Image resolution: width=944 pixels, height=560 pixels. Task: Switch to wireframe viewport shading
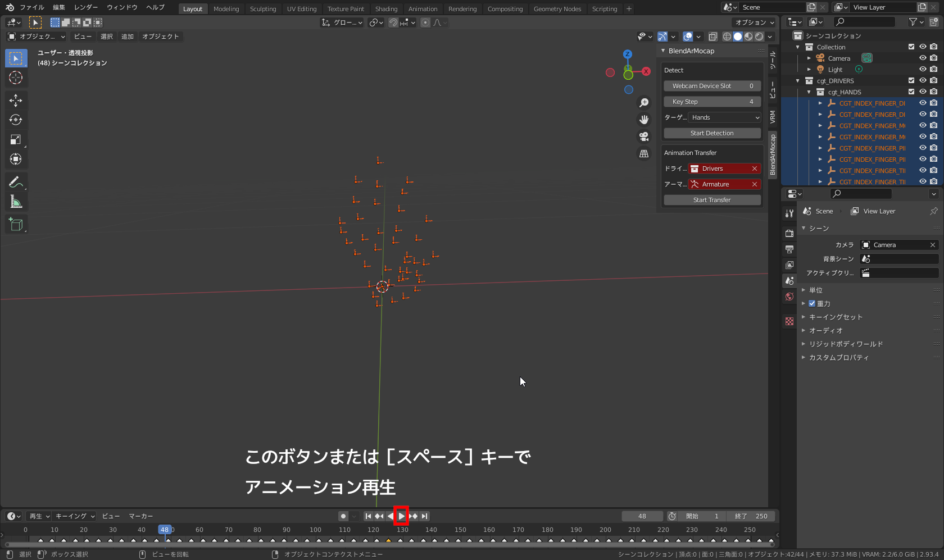coord(727,37)
